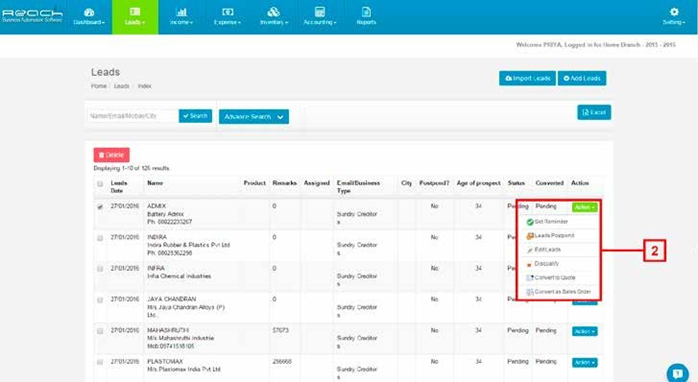Open the Action dropdown for MAHASHRUTHI row
Screen dimensions: 698x382
584,331
